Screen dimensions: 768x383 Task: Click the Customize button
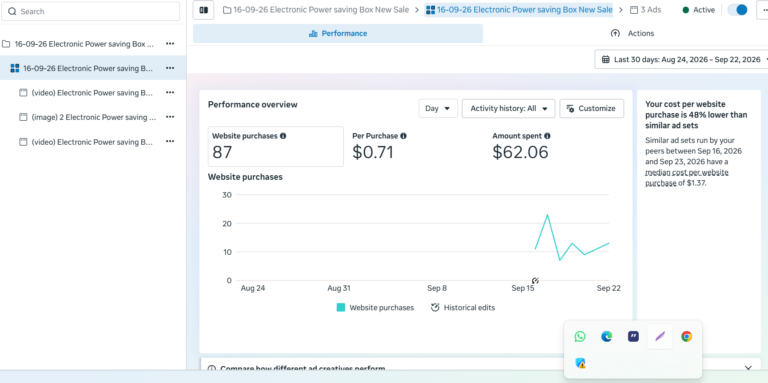point(592,108)
